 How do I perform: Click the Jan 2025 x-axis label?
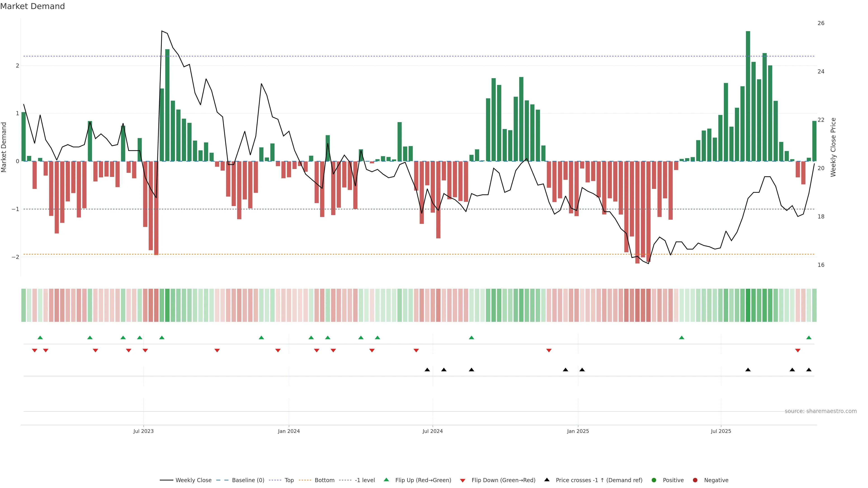(x=578, y=431)
